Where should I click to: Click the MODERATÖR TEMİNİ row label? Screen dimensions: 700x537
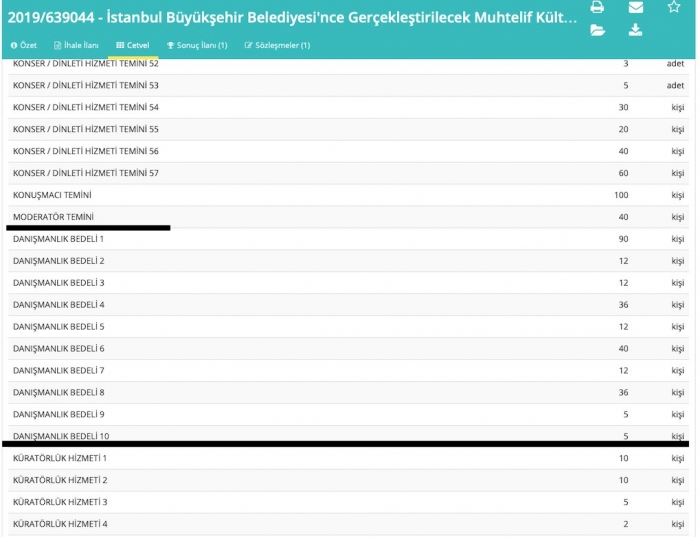click(53, 217)
